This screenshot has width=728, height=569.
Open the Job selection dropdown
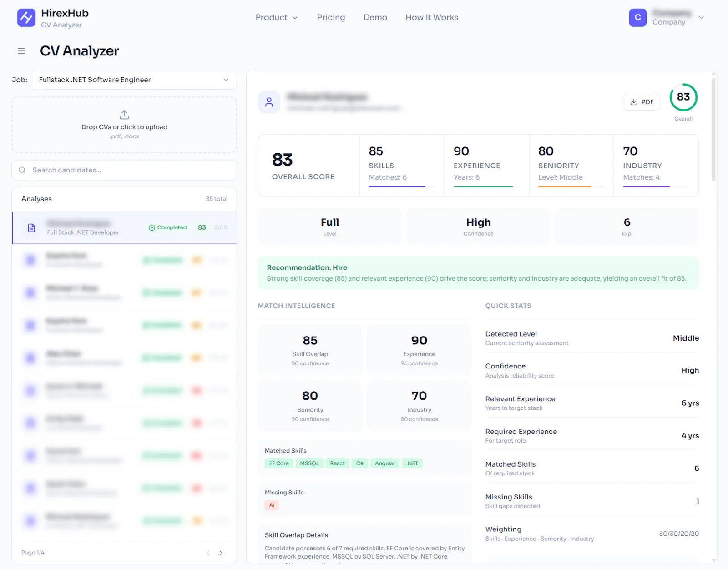click(134, 80)
